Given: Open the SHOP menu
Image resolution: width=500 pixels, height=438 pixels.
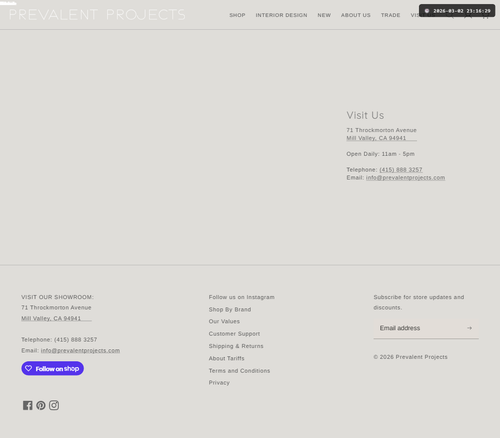Looking at the screenshot, I should click(x=237, y=15).
